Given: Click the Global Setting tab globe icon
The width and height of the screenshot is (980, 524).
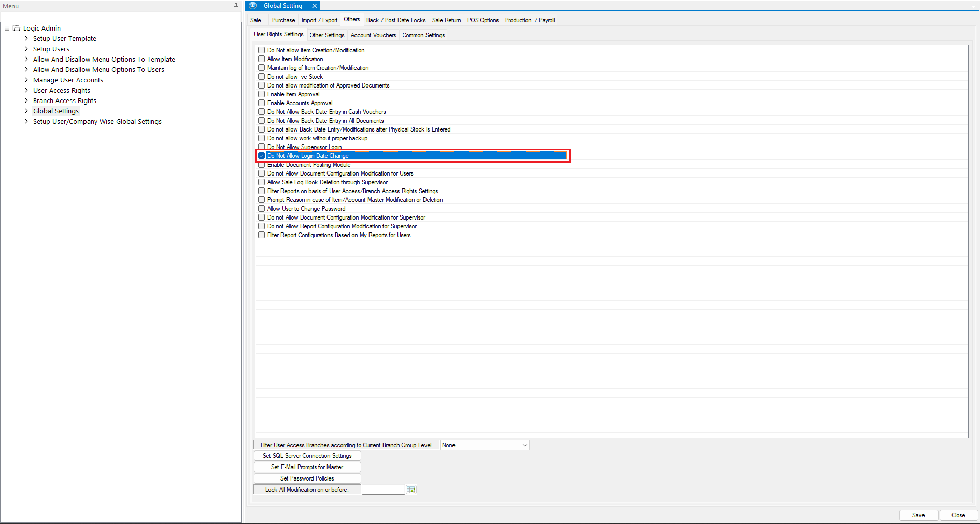Looking at the screenshot, I should (253, 6).
